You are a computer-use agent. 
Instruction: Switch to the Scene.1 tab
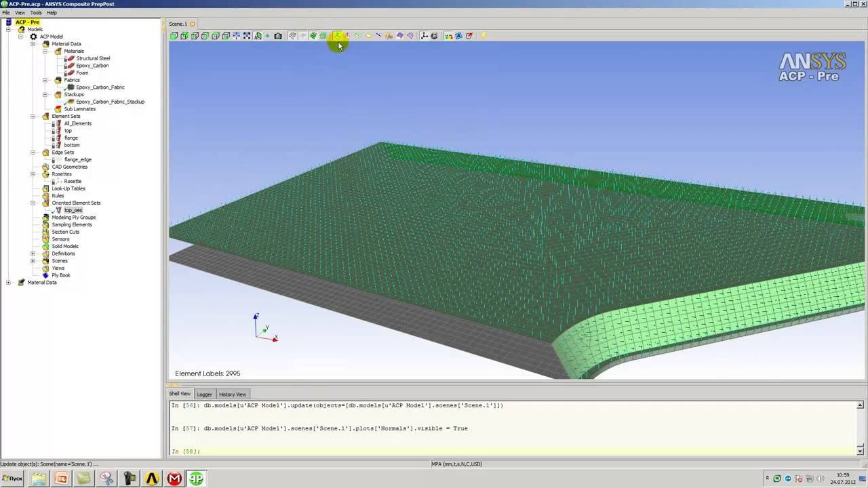click(x=178, y=24)
